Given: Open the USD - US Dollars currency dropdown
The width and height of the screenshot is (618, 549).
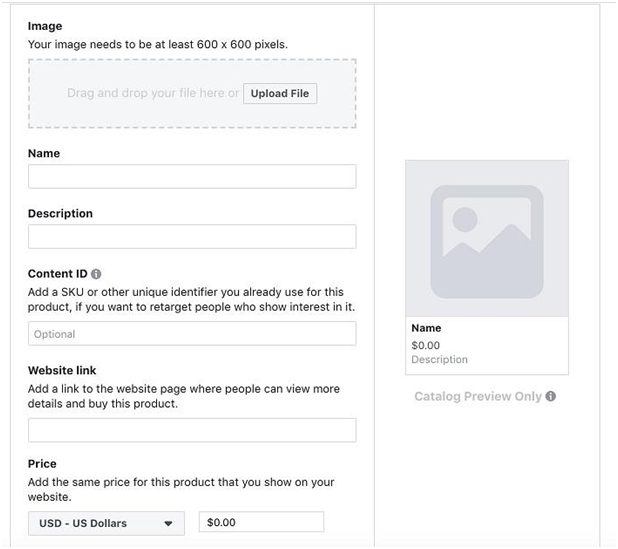Looking at the screenshot, I should tap(104, 522).
